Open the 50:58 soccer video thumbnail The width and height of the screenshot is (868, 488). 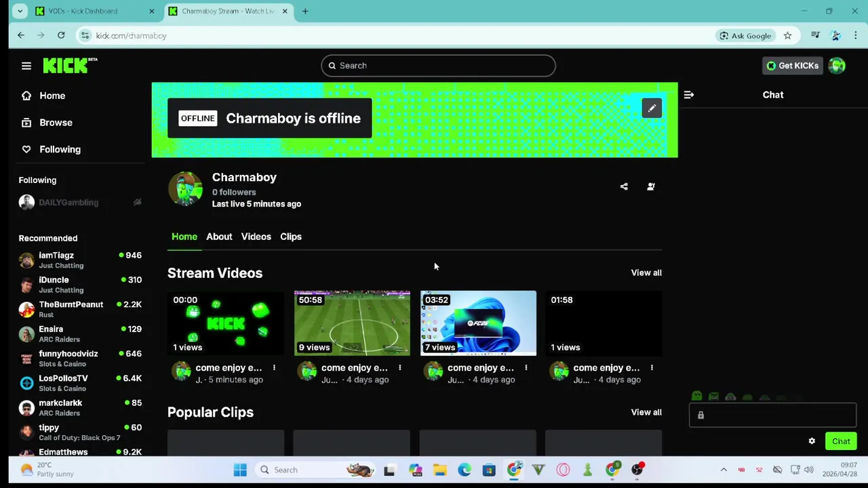[x=352, y=323]
